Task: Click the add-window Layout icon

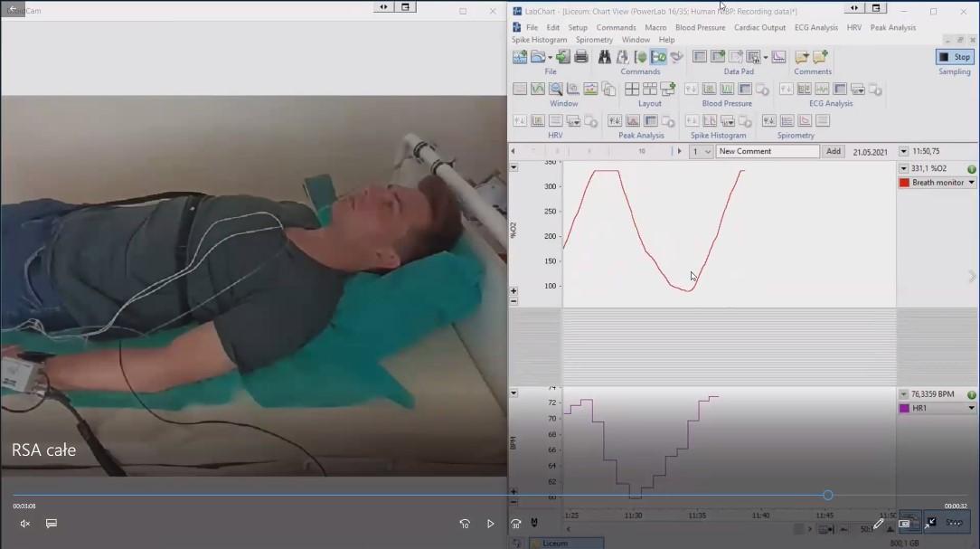Action: pyautogui.click(x=667, y=89)
